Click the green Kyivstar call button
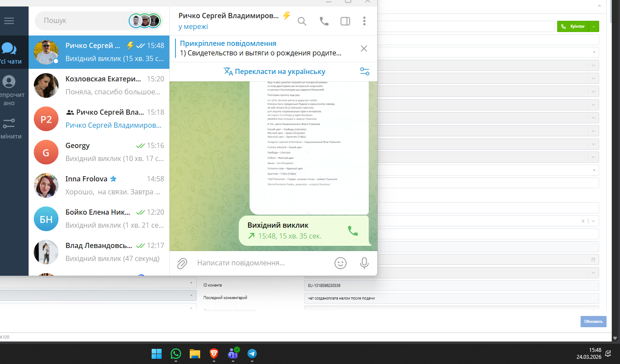This screenshot has height=364, width=620. click(573, 26)
